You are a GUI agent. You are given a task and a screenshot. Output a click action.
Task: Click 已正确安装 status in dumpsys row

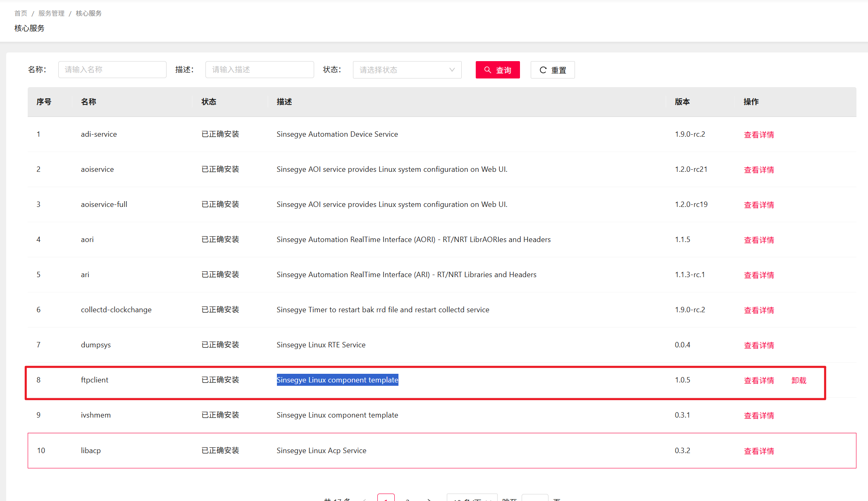220,345
